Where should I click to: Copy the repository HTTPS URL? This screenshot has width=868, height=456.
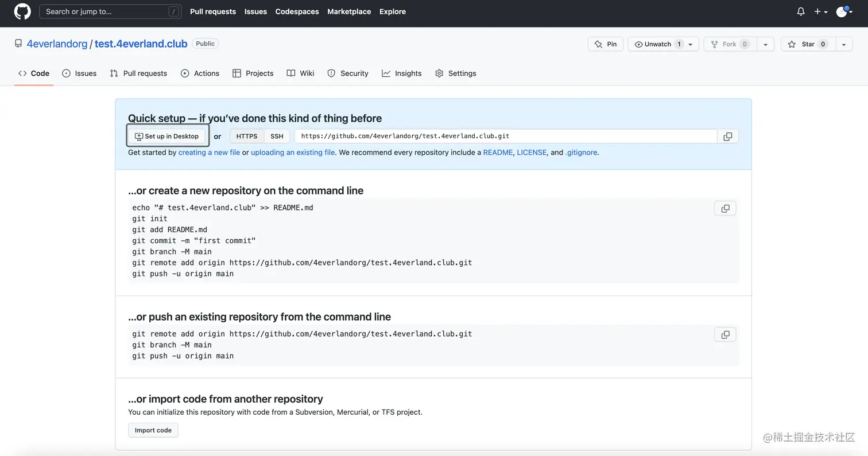coord(727,137)
